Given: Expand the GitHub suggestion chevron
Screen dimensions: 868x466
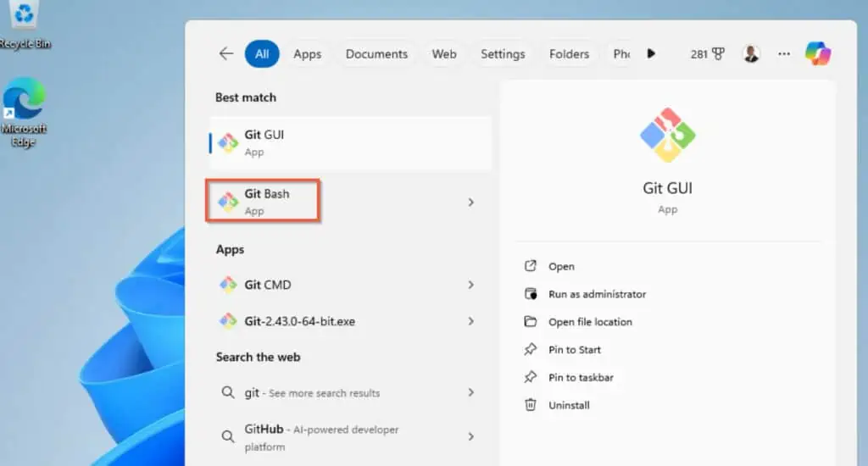Looking at the screenshot, I should tap(470, 436).
